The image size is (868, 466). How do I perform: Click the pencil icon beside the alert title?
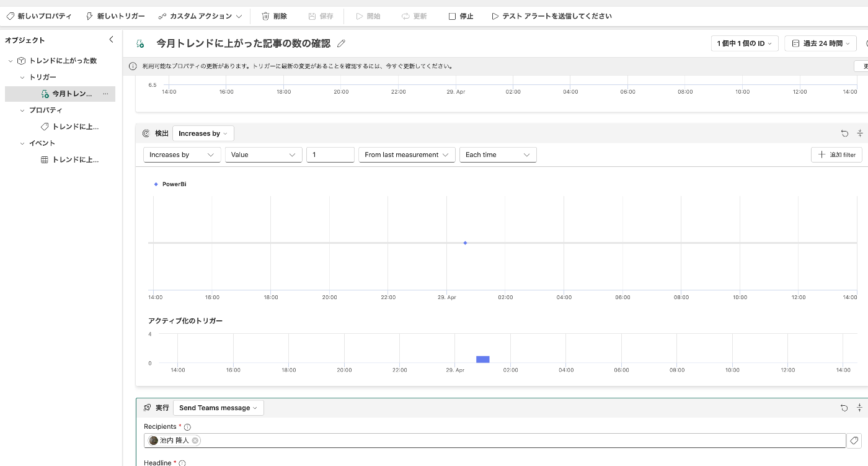point(341,43)
